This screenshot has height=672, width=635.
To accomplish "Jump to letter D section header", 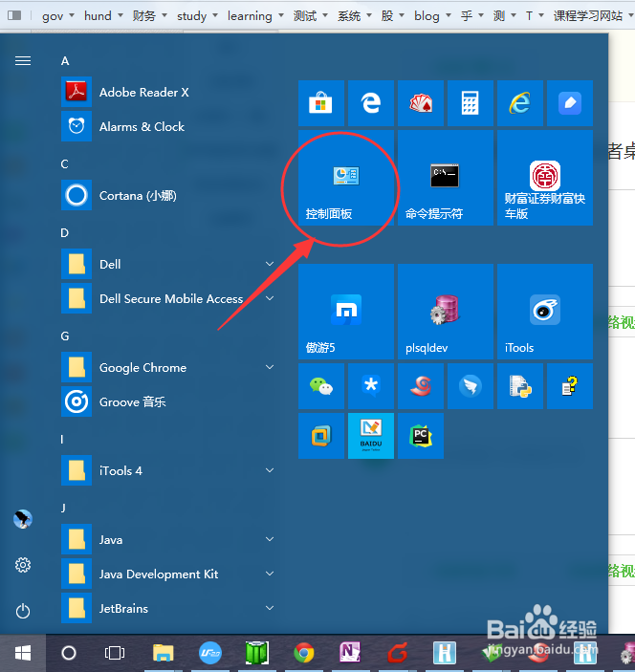I will pos(65,232).
